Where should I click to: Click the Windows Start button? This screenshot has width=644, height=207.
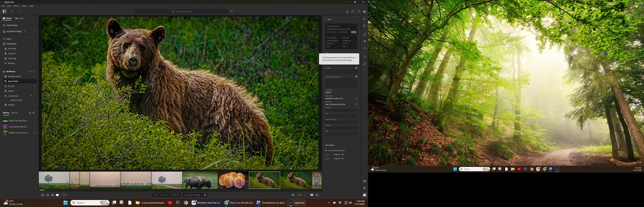(66, 203)
